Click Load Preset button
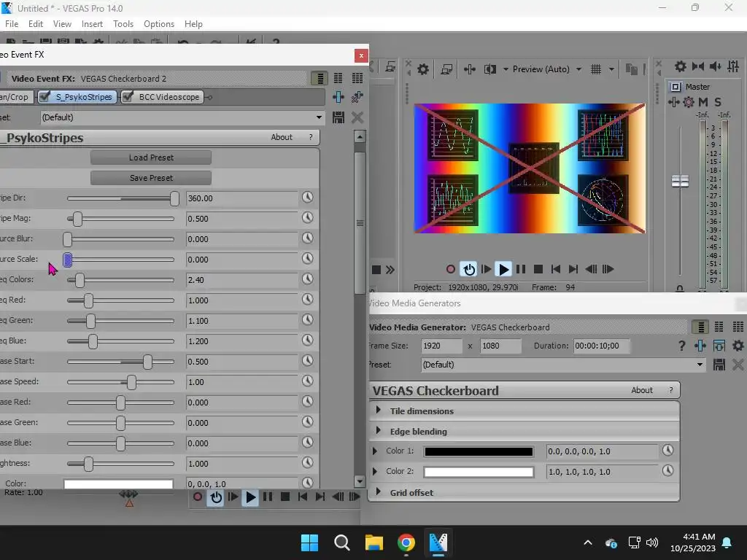 (x=151, y=157)
